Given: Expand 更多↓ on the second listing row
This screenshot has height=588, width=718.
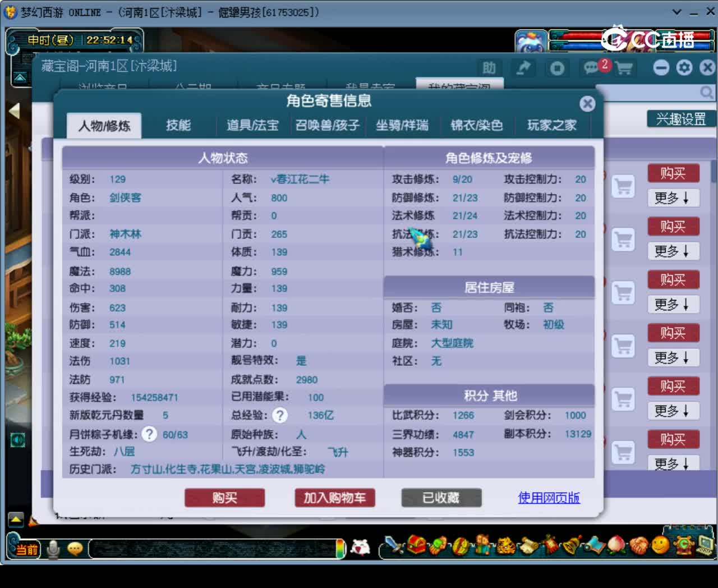Looking at the screenshot, I should [x=673, y=251].
